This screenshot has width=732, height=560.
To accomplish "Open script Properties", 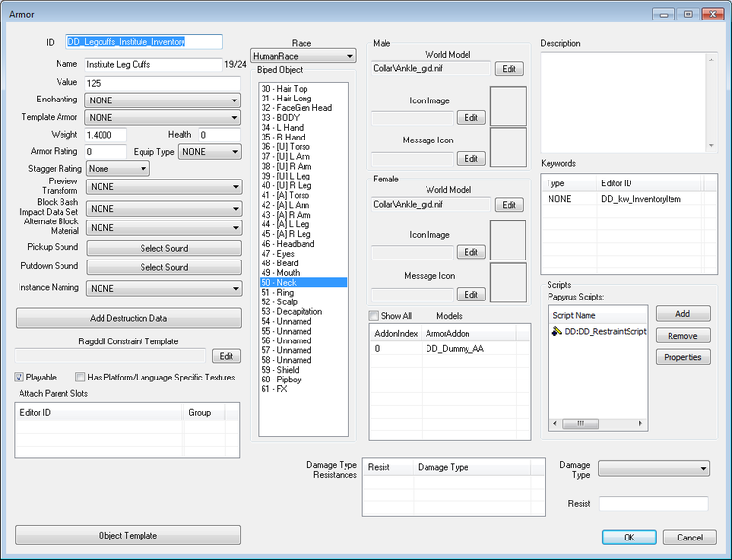I will point(682,357).
